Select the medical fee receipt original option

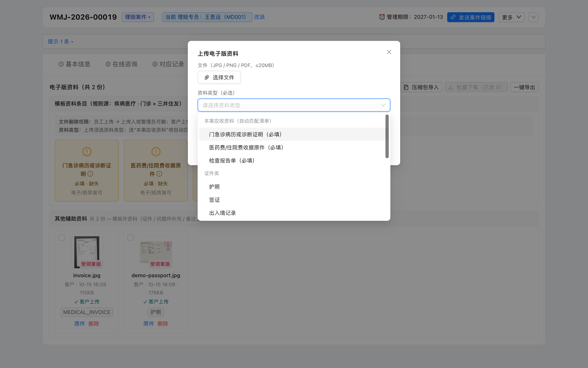tap(292, 147)
